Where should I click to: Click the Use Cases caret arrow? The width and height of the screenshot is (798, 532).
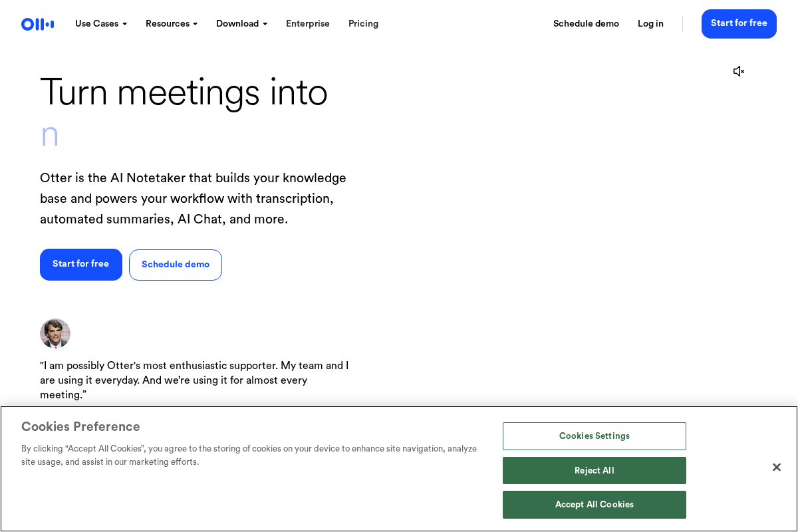pos(124,25)
